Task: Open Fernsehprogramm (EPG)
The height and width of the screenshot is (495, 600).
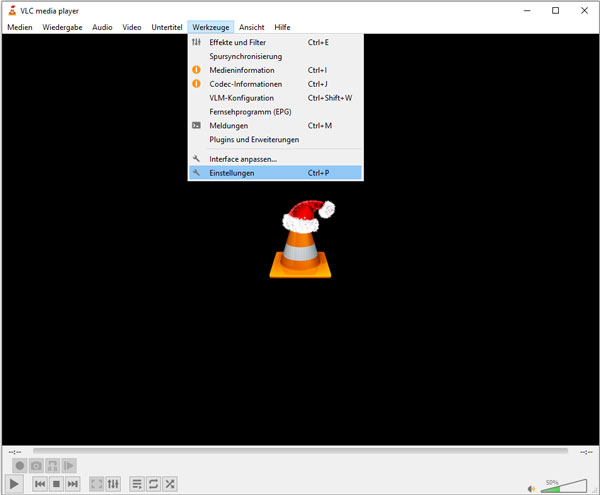Action: (276, 112)
